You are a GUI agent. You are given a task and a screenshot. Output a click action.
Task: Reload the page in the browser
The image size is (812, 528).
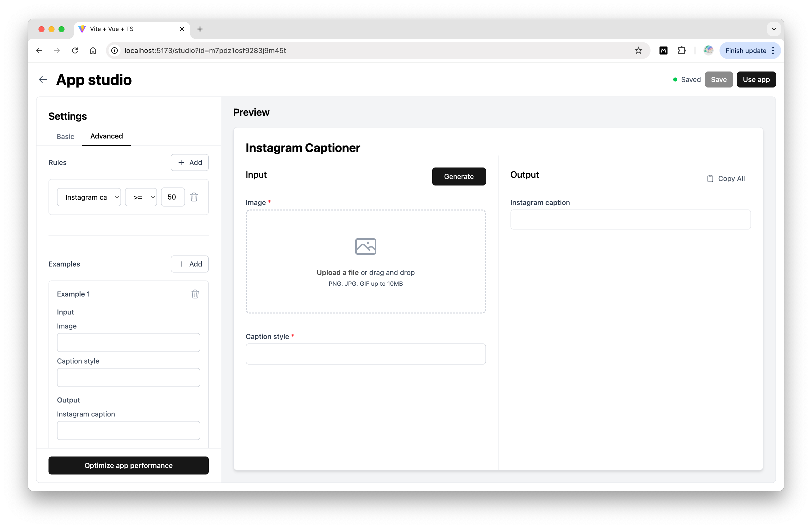click(75, 50)
